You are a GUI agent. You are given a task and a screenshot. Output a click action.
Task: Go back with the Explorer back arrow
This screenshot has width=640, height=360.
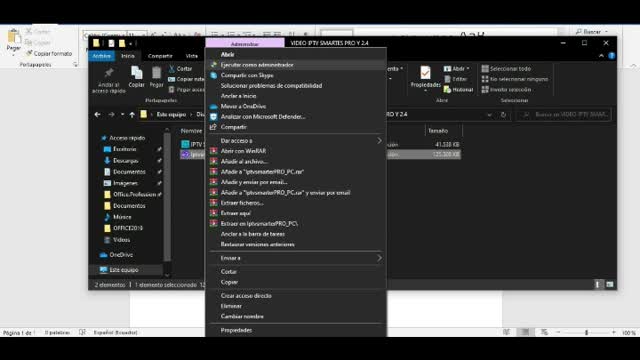click(97, 115)
